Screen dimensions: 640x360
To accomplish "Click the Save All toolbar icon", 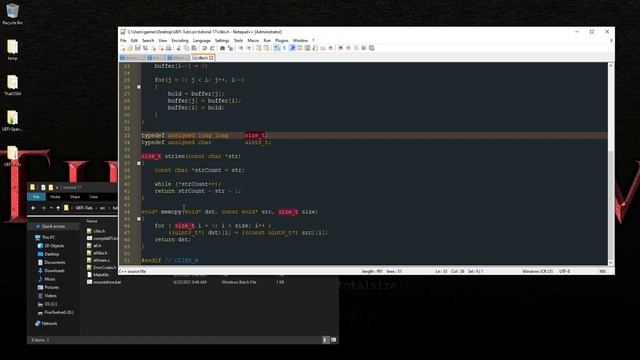I will pos(145,48).
